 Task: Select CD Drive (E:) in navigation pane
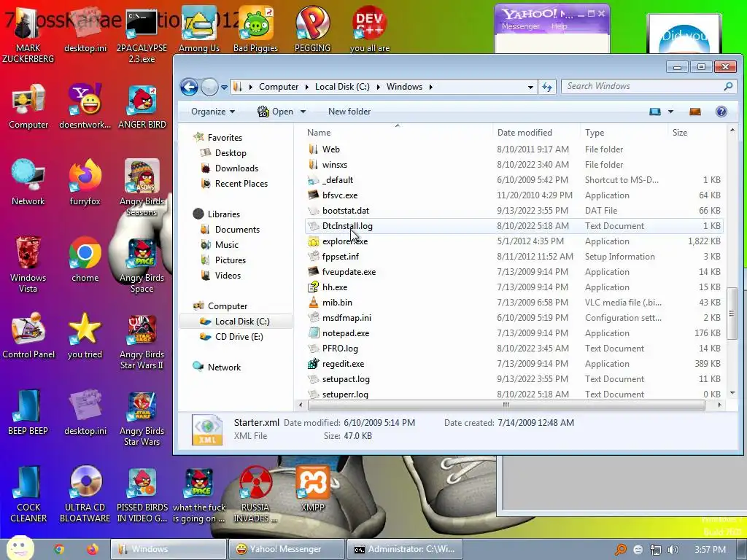click(x=232, y=337)
